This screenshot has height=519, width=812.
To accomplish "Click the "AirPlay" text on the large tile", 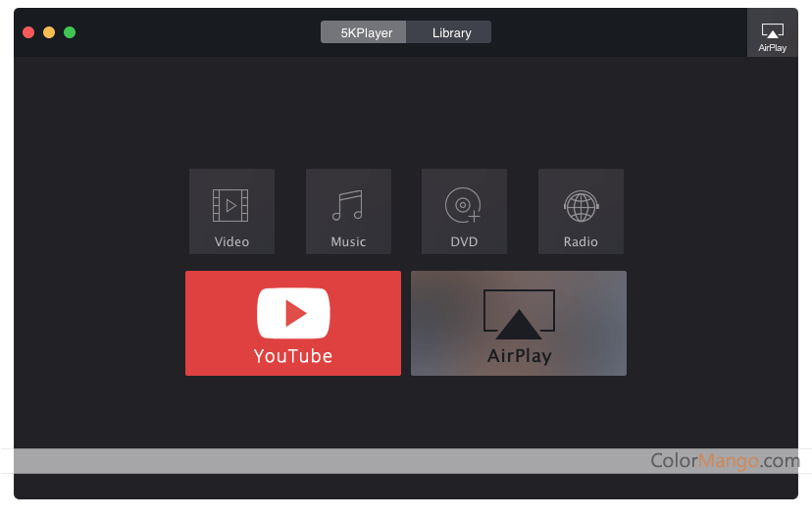I will click(519, 356).
